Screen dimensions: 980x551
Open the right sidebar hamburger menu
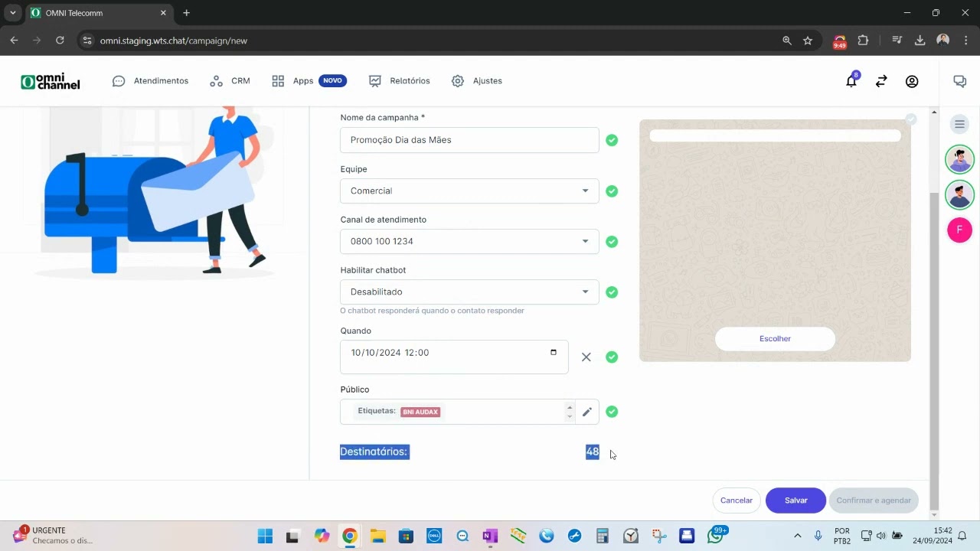click(959, 124)
